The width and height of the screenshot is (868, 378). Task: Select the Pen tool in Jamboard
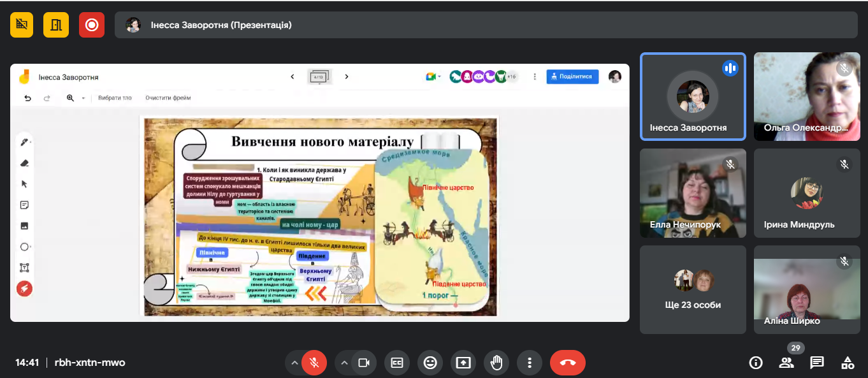pos(24,142)
